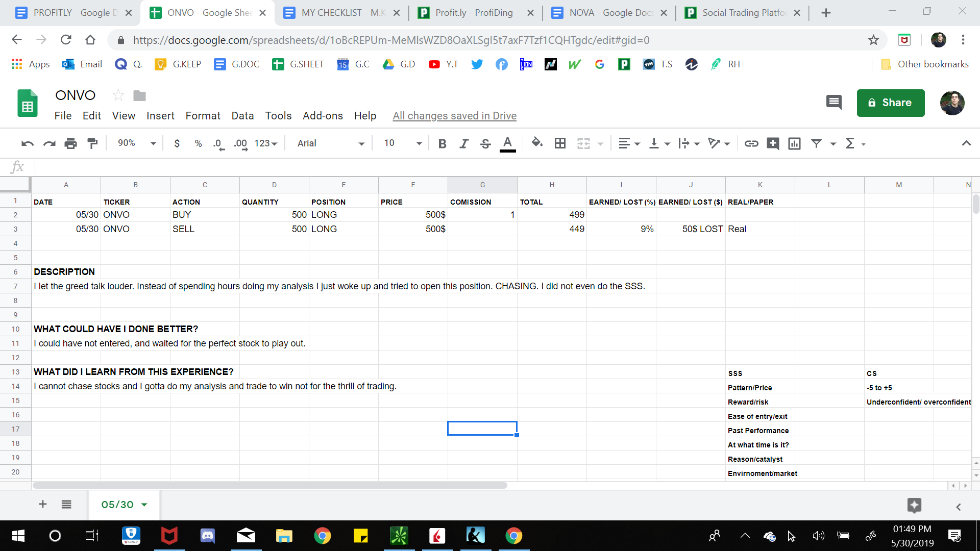Viewport: 980px width, 551px height.
Task: Click the Explore button at bottom right
Action: click(x=914, y=505)
